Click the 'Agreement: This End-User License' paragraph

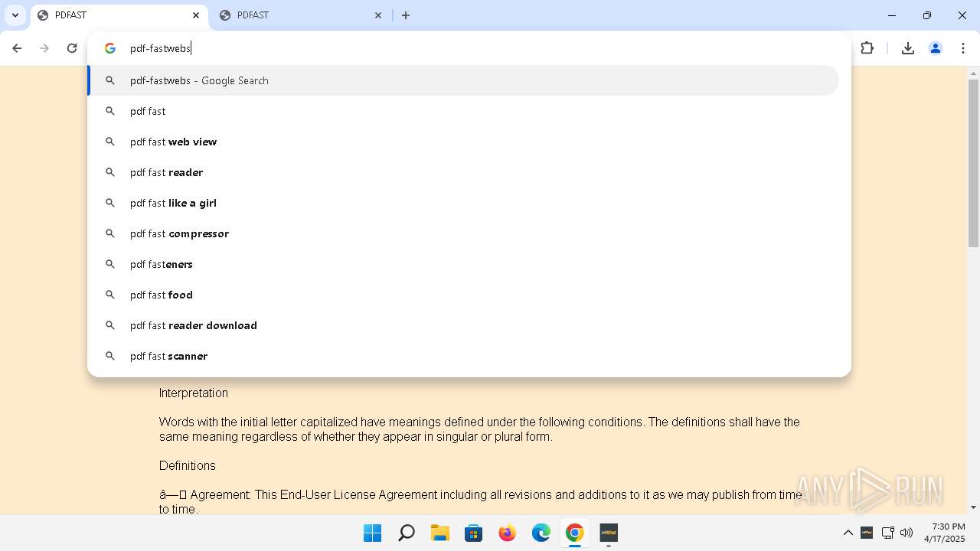click(x=480, y=502)
